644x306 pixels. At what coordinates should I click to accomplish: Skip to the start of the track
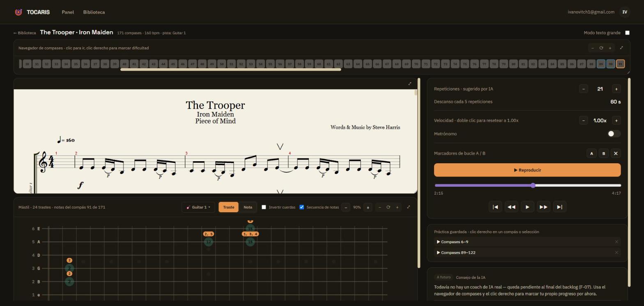(495, 207)
